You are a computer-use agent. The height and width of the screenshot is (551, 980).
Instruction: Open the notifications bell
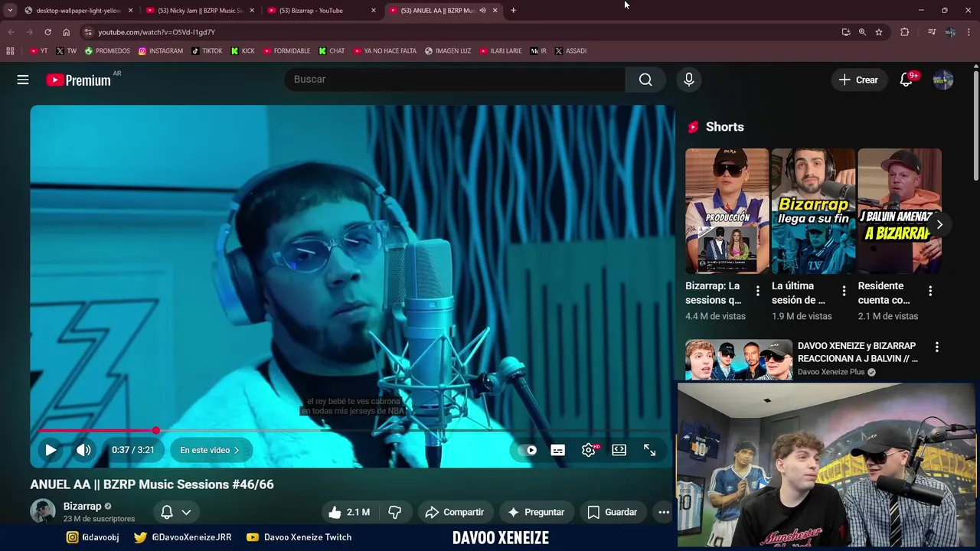click(x=906, y=80)
